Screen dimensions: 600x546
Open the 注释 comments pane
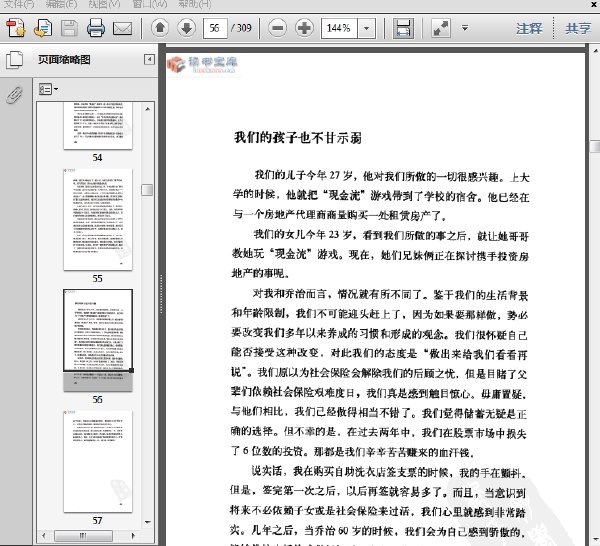tap(529, 28)
